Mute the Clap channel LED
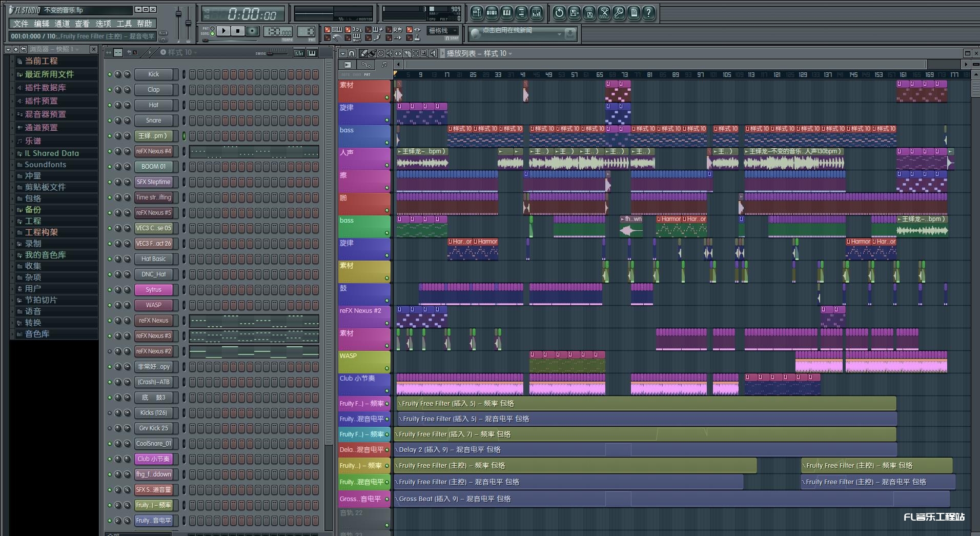This screenshot has width=980, height=536. [109, 90]
